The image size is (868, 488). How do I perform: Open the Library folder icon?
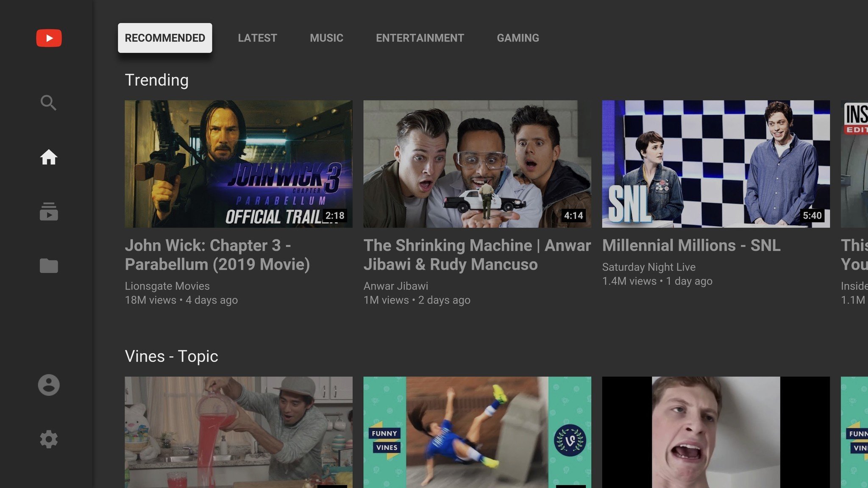[48, 266]
